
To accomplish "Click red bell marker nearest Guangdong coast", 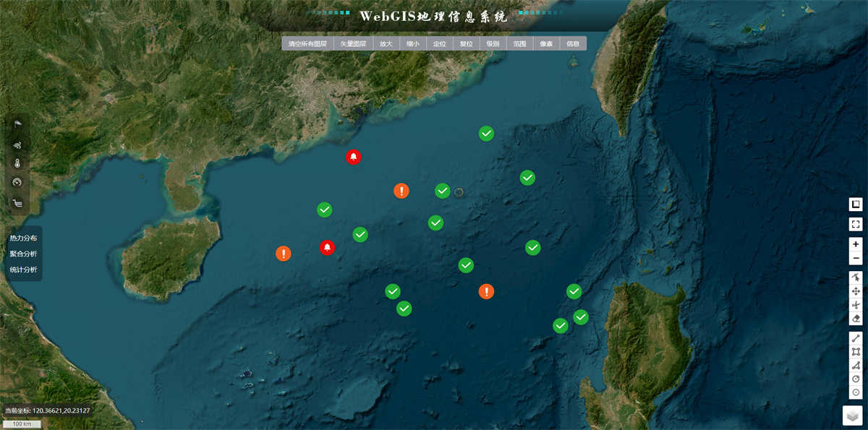I will click(353, 156).
